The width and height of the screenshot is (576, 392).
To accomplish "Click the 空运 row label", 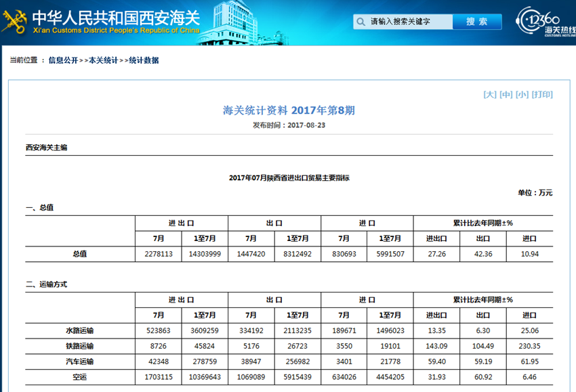I will 80,377.
